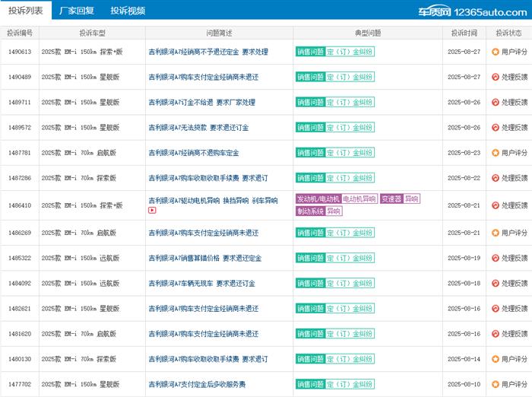The image size is (532, 397).
Task: Click the 制动系统 tag
Action: click(x=310, y=211)
